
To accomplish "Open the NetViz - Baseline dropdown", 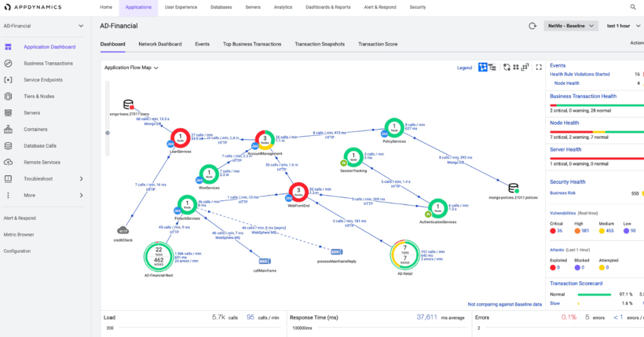I will [x=571, y=26].
